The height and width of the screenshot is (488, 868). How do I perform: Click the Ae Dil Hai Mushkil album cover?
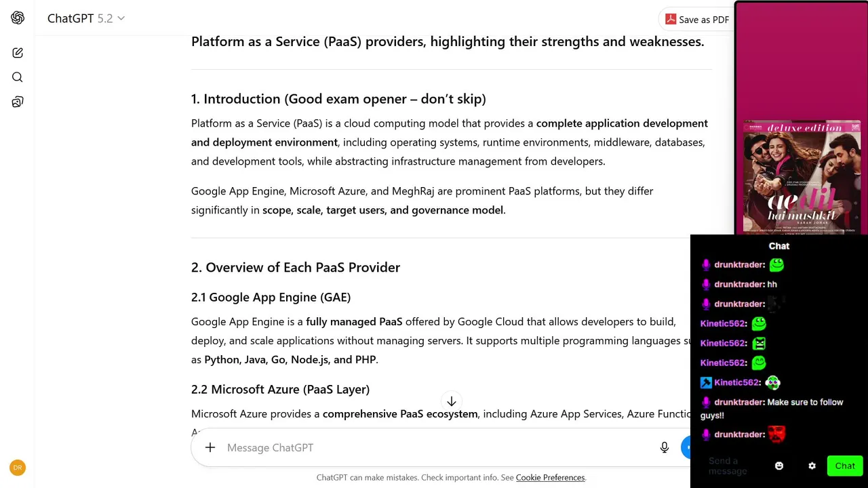click(802, 177)
